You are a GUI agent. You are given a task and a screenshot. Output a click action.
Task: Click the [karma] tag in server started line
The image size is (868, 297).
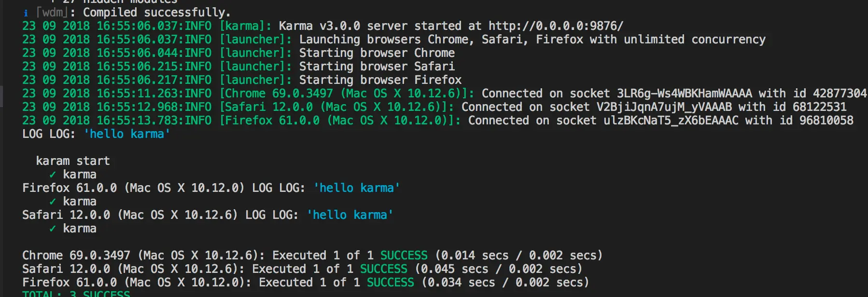coord(245,26)
